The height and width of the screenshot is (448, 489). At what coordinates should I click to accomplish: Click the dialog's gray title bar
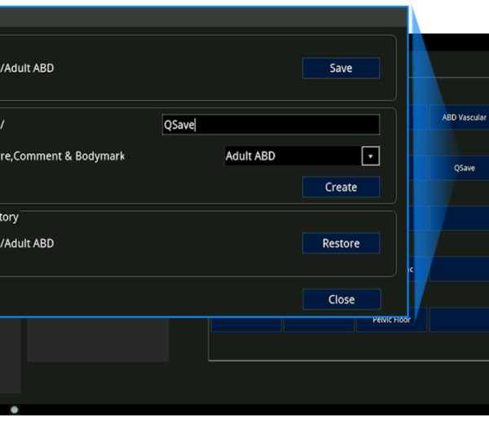(204, 18)
